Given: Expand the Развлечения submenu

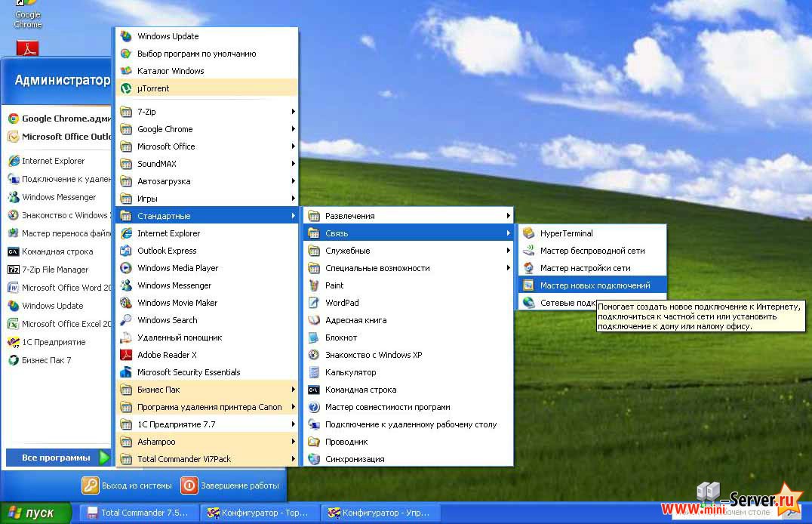Looking at the screenshot, I should (408, 216).
